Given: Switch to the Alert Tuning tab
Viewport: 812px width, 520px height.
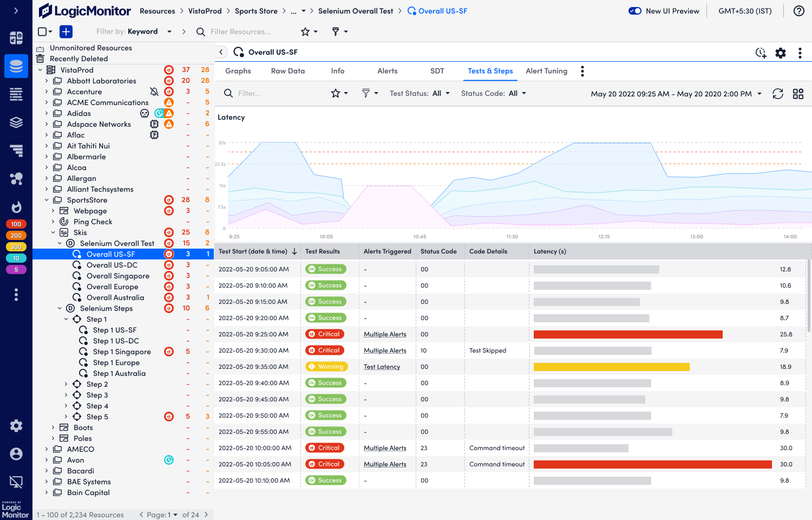Looking at the screenshot, I should coord(547,71).
